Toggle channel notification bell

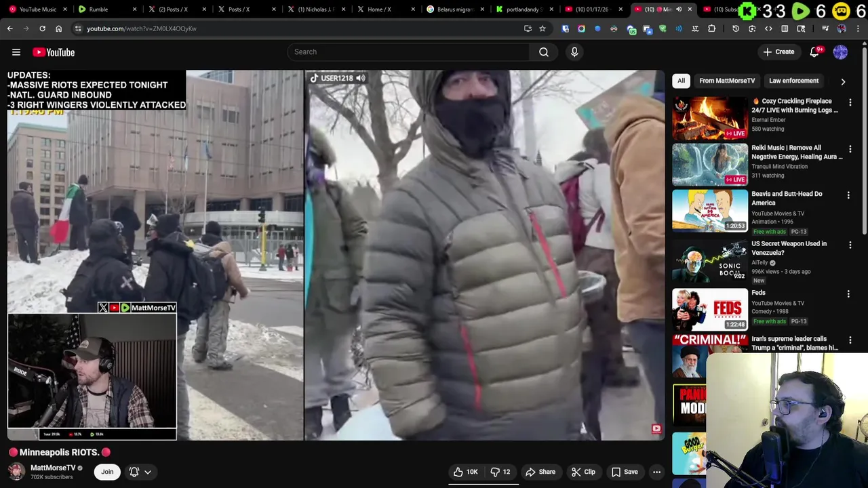(134, 472)
